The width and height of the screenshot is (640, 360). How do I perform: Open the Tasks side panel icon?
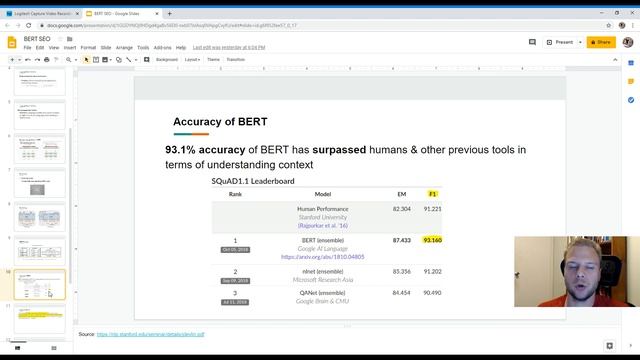click(631, 100)
